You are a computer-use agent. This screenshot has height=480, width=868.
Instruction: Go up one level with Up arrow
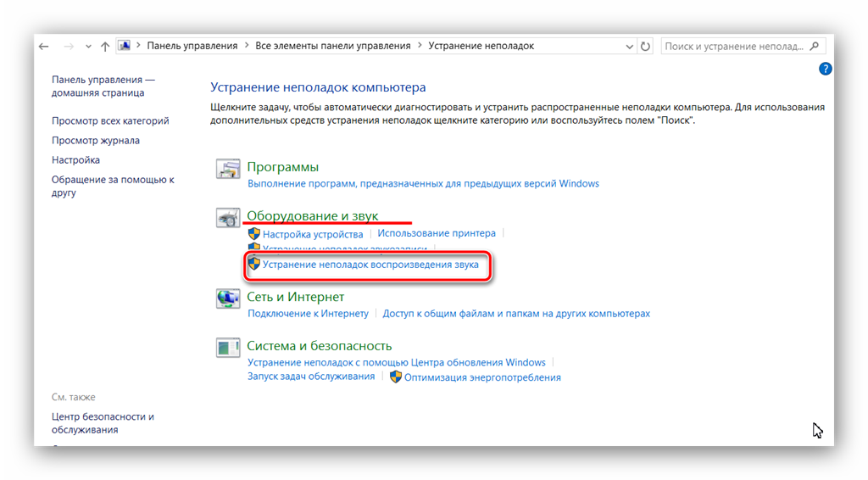105,47
